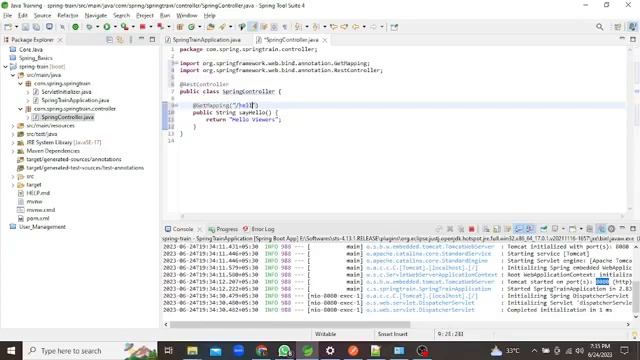Select pom.xml in Package Explorer
The height and width of the screenshot is (360, 640).
click(38, 218)
